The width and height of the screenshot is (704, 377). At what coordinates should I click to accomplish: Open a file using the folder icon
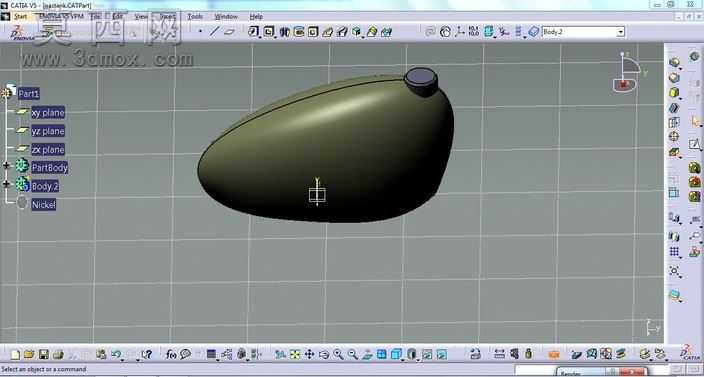tap(29, 355)
